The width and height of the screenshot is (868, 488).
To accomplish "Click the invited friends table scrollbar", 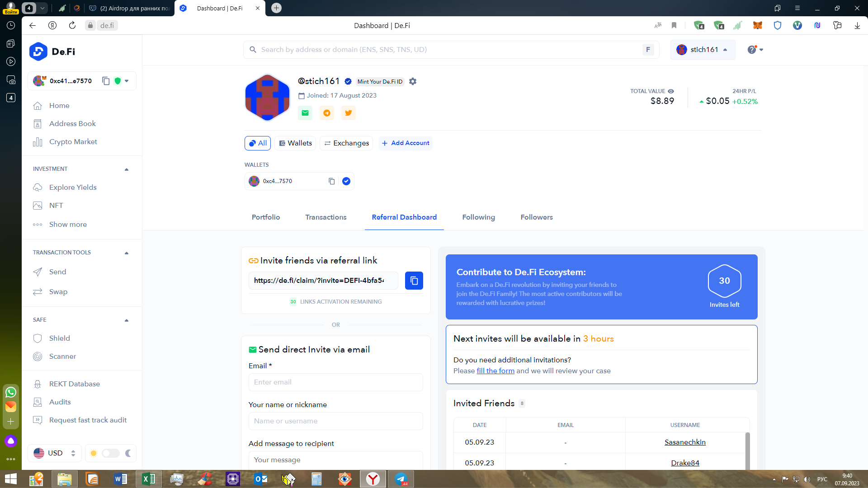I will tap(747, 451).
